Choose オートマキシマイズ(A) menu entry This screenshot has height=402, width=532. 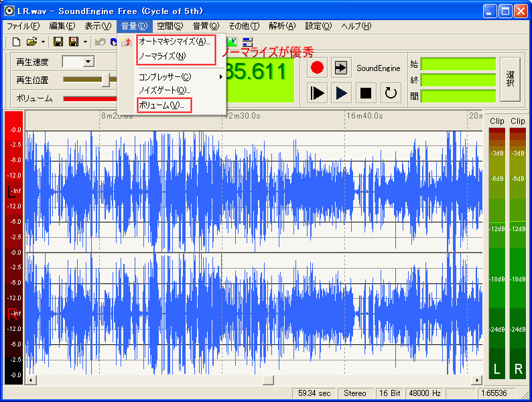coord(174,42)
